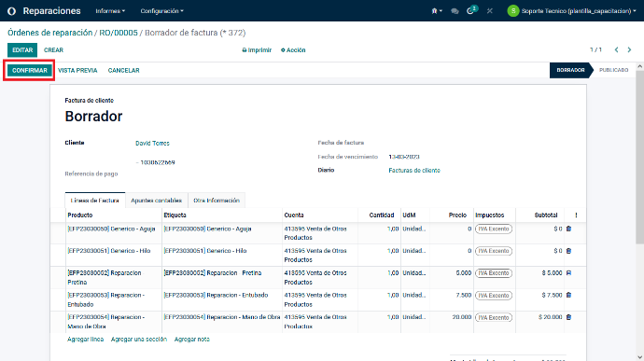
Task: Go to the next record arrow
Action: 629,49
